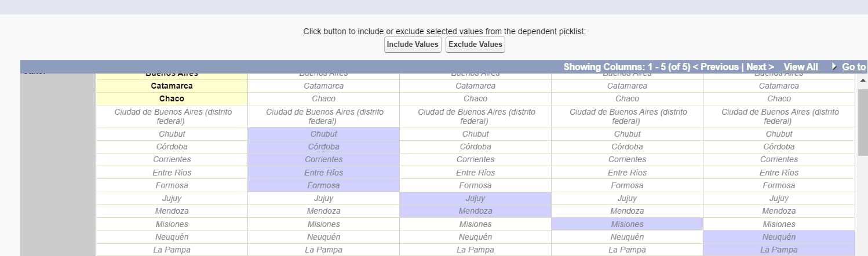Click the Exclude Values button
This screenshot has width=868, height=256.
pyautogui.click(x=475, y=45)
